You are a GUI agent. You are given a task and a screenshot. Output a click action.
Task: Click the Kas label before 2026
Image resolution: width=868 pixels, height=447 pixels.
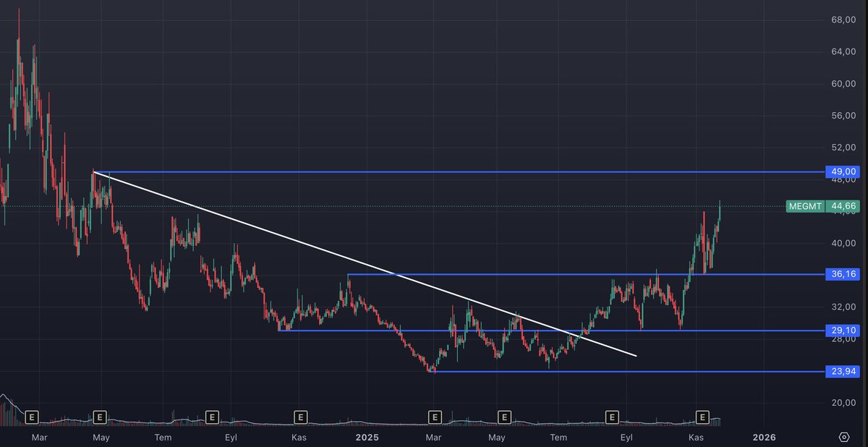point(696,437)
